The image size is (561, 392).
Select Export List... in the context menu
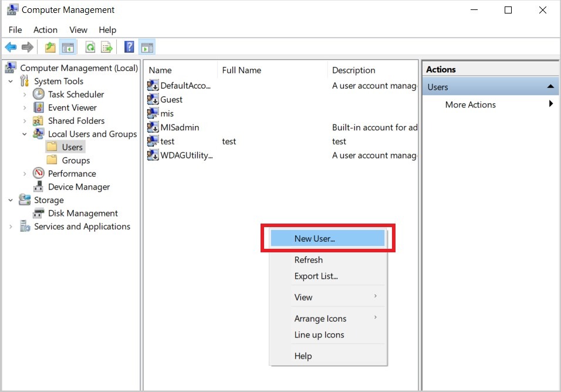(316, 276)
